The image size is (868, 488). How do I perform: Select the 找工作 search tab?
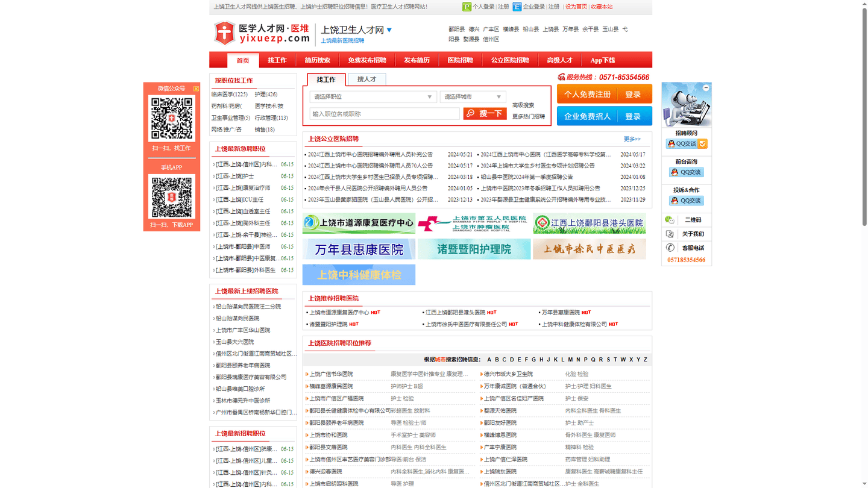[x=326, y=80]
